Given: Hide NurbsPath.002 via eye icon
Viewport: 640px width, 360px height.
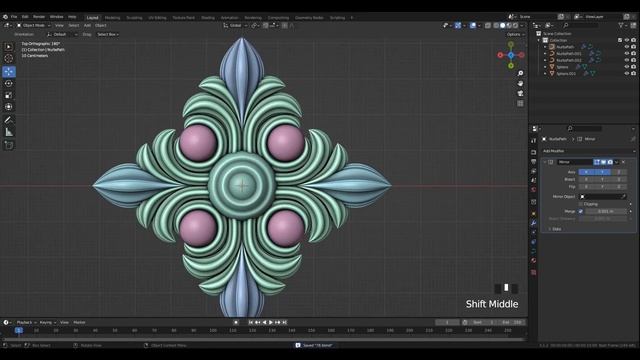Looking at the screenshot, I should point(627,60).
